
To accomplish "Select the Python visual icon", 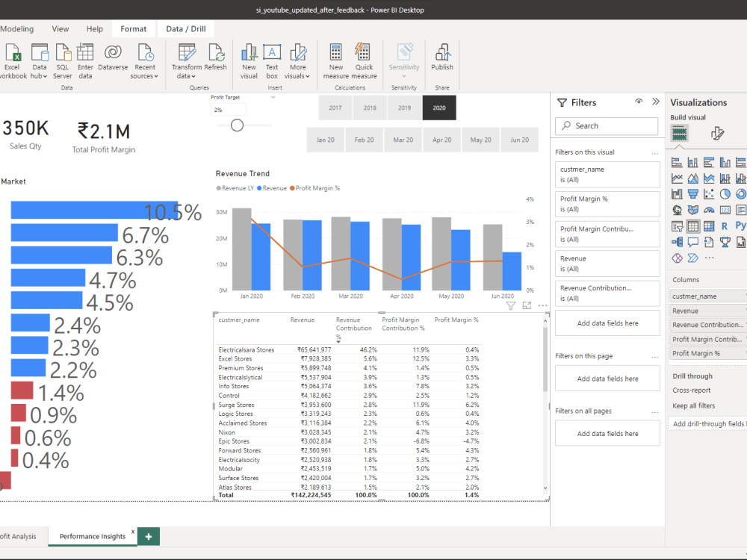I will point(742,225).
